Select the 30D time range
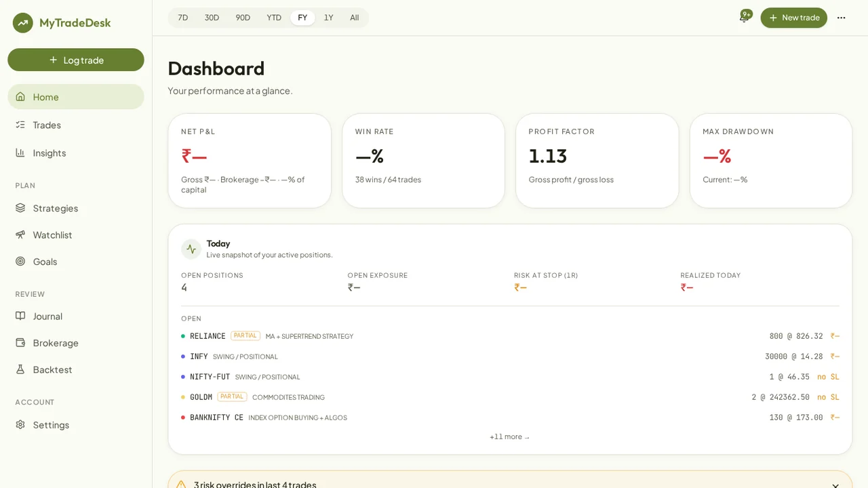This screenshot has width=868, height=488. pyautogui.click(x=212, y=18)
